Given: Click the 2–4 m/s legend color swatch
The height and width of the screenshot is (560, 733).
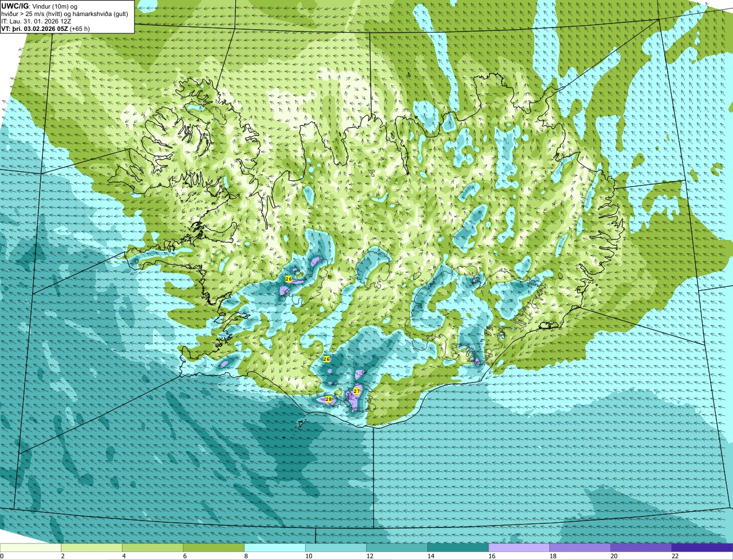Looking at the screenshot, I should [x=92, y=547].
